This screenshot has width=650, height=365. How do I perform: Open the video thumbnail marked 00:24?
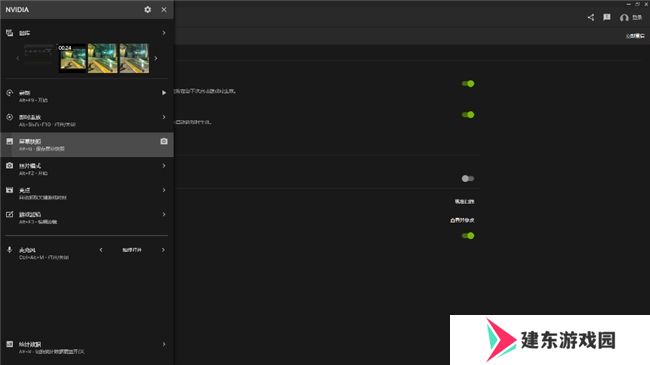(x=72, y=58)
